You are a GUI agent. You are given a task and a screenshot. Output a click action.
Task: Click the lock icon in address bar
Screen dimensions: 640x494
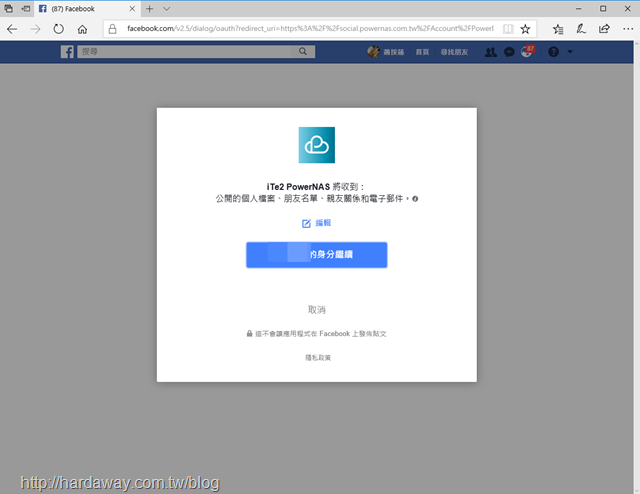[x=113, y=29]
